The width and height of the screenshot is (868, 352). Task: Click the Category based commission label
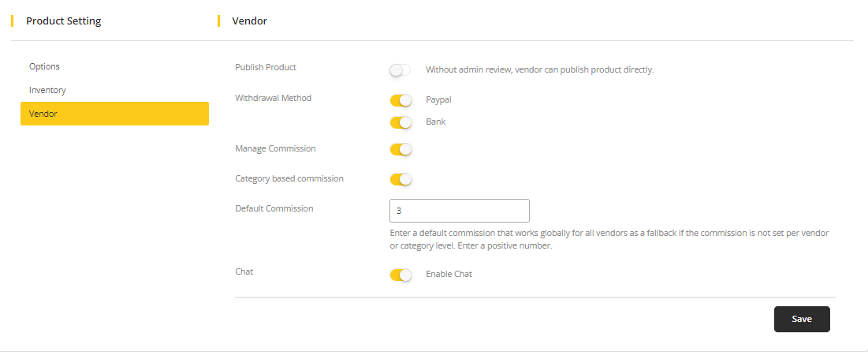point(289,178)
